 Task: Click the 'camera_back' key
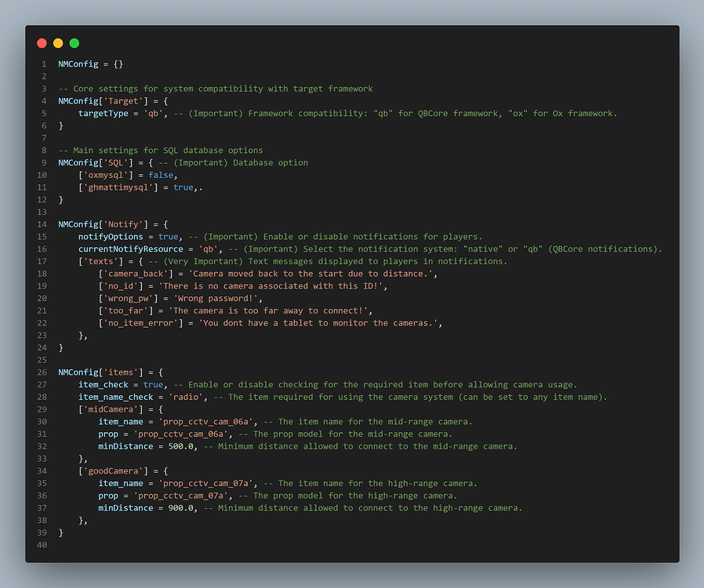pyautogui.click(x=136, y=274)
